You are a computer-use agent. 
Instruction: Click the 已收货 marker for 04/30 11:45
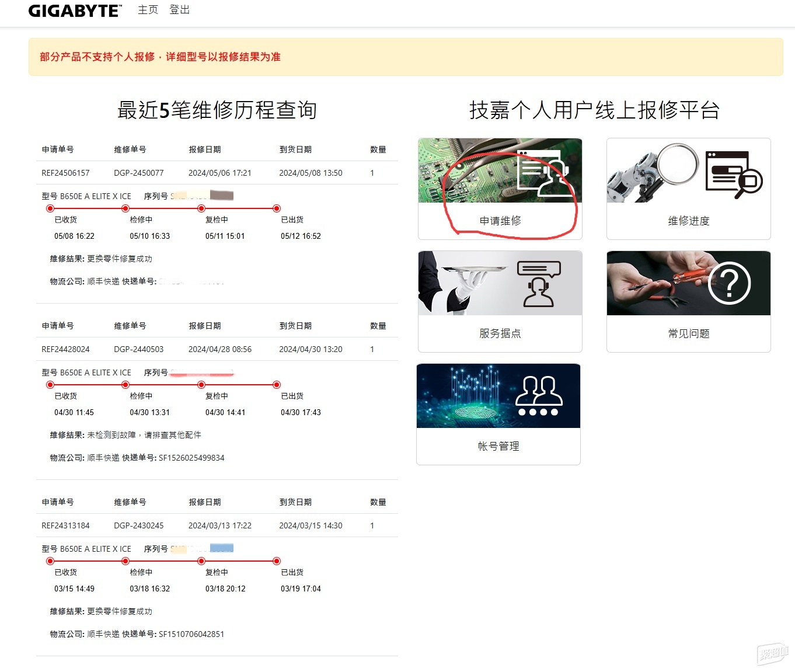coord(50,385)
